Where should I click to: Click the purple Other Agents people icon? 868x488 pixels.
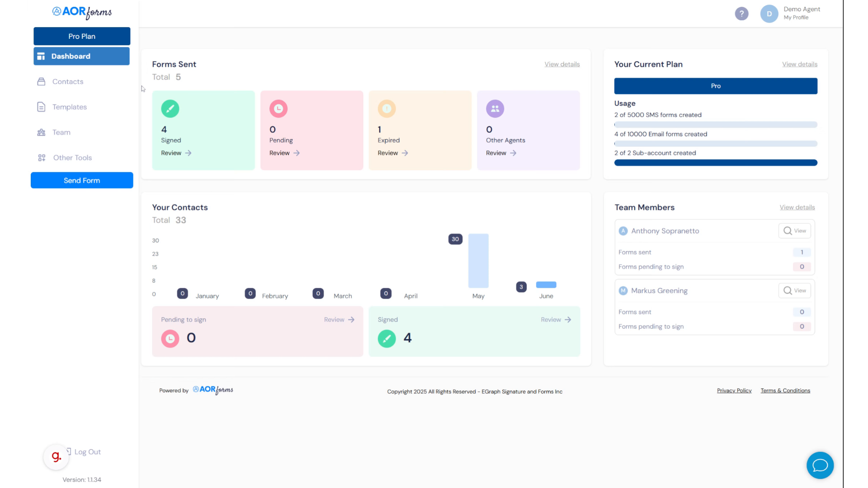coord(495,108)
